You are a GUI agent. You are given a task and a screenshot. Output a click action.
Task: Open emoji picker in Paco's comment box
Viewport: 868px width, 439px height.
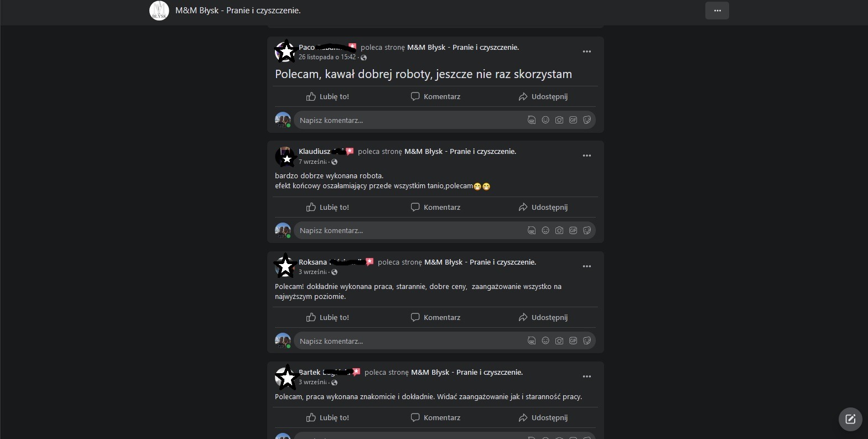[545, 120]
